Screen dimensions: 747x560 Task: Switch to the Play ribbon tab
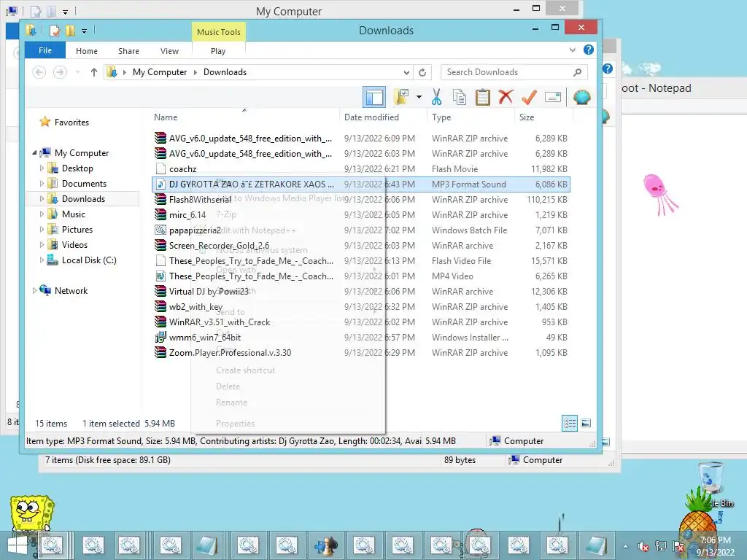(x=218, y=51)
